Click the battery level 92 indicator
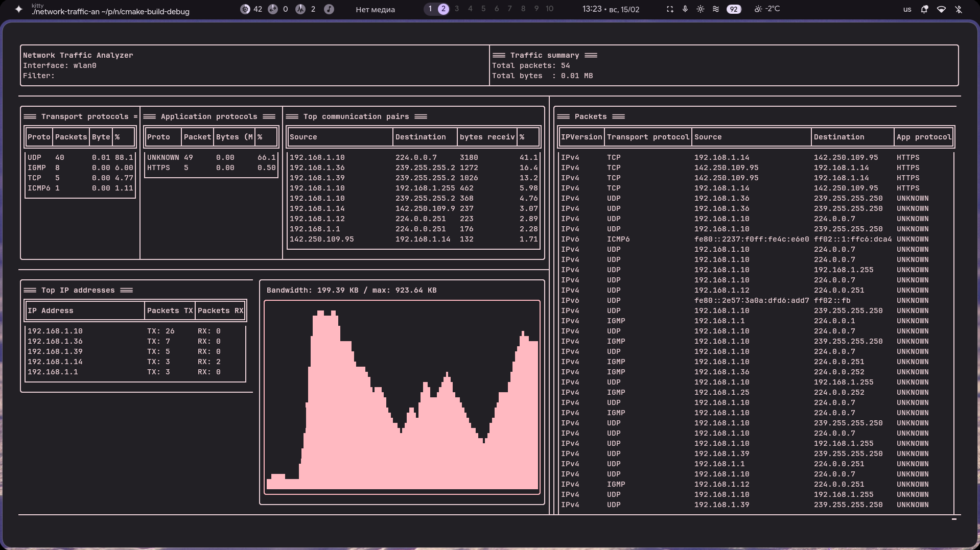This screenshot has width=980, height=550. click(x=734, y=9)
